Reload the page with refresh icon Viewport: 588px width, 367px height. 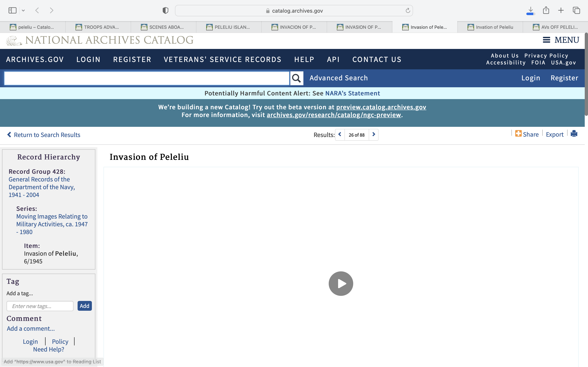pyautogui.click(x=408, y=10)
